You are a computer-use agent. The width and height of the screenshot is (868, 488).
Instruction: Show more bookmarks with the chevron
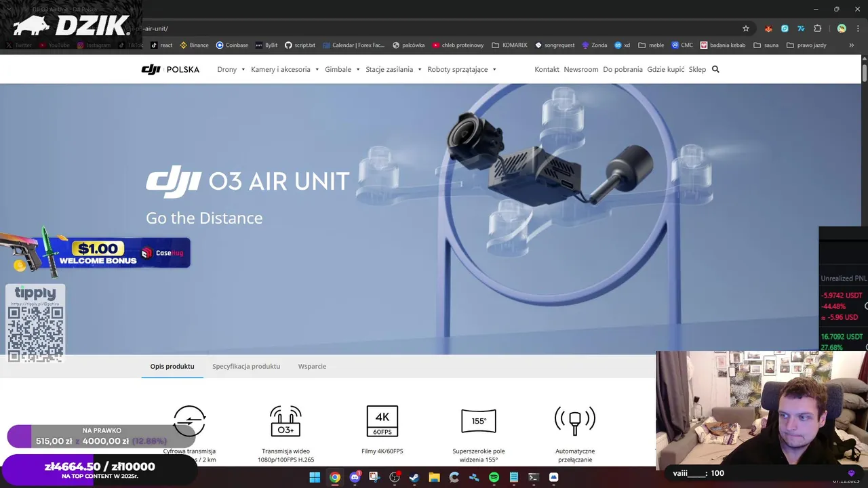(852, 45)
